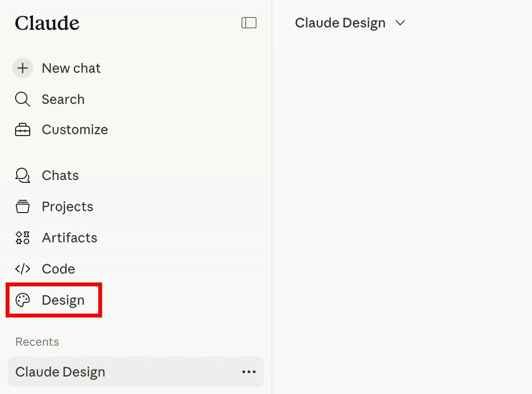
Task: Open the Search page
Action: [63, 99]
